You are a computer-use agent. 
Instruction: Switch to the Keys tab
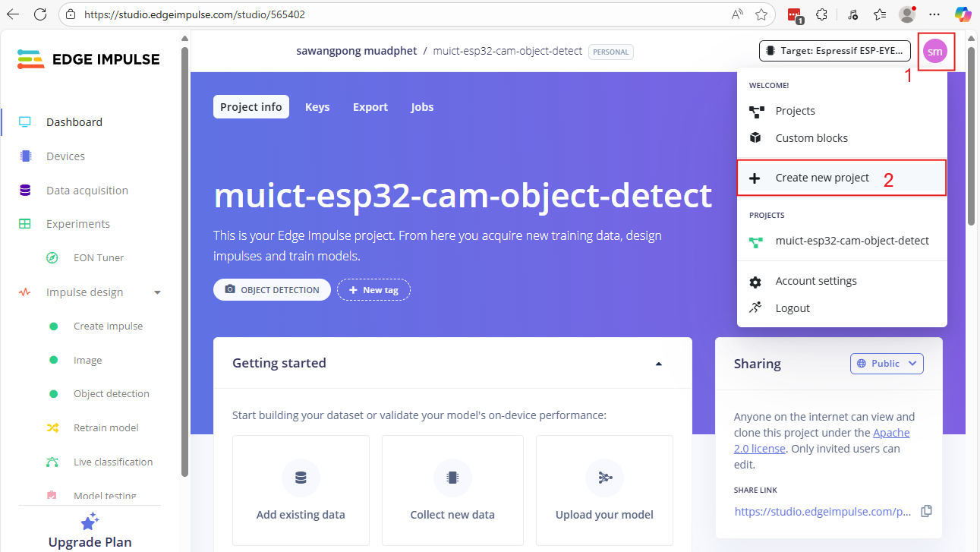(x=317, y=107)
